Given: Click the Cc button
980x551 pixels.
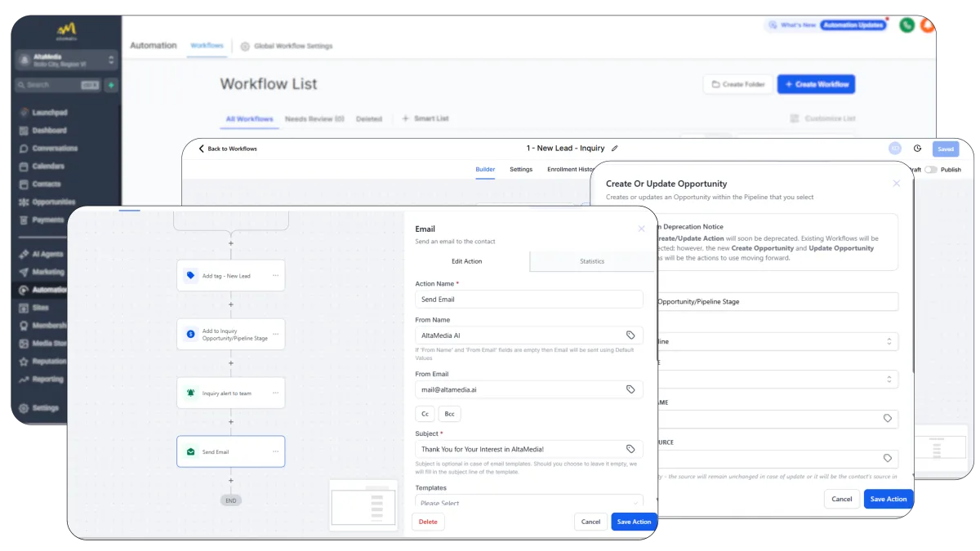Looking at the screenshot, I should [x=425, y=414].
